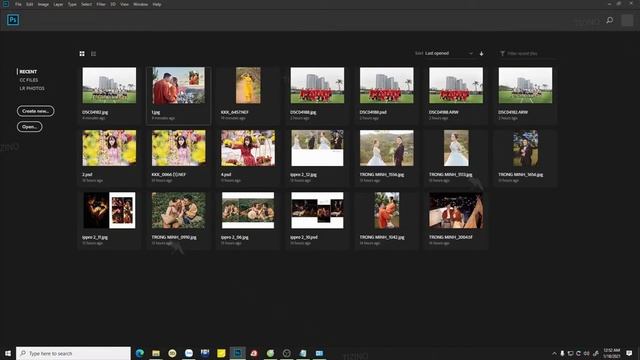Screen dimensions: 640x360
Task: Open ippro 2_12.jpg thumbnail
Action: (x=317, y=148)
